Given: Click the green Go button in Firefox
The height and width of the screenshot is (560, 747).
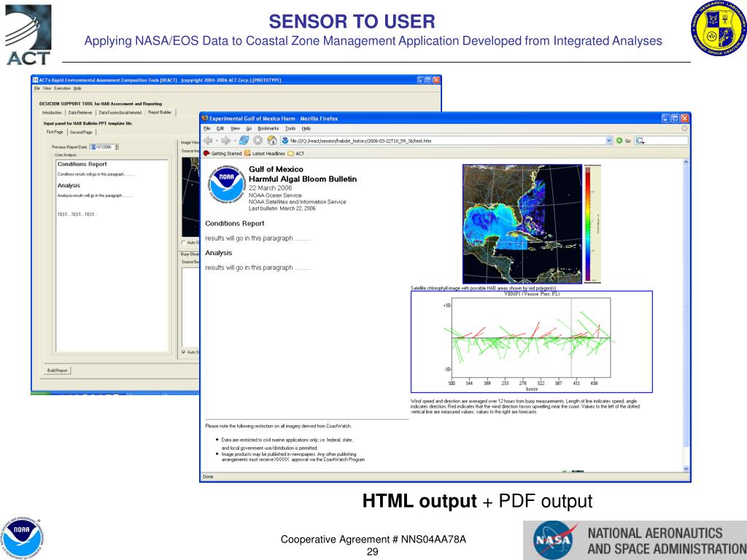Looking at the screenshot, I should pyautogui.click(x=619, y=141).
